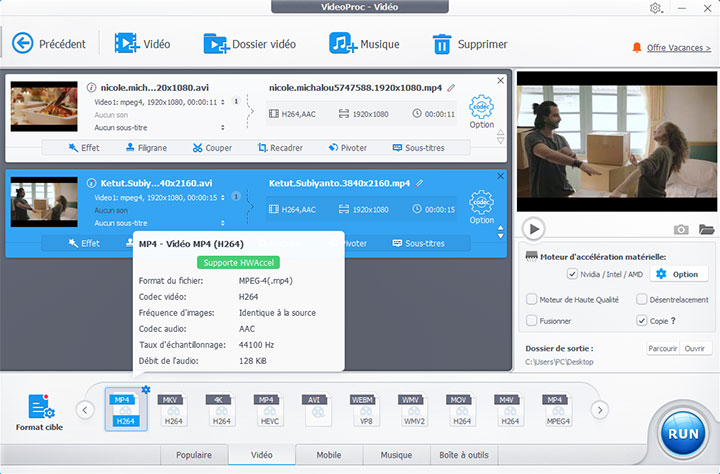720x474 pixels.
Task: Select the WEBM VP8 format icon
Action: click(362, 410)
